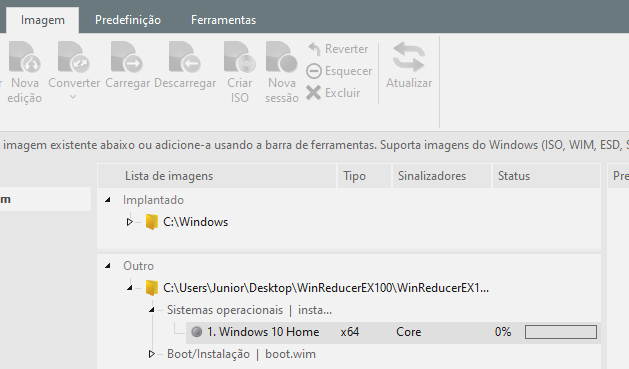Click the Excluir X button

click(313, 93)
